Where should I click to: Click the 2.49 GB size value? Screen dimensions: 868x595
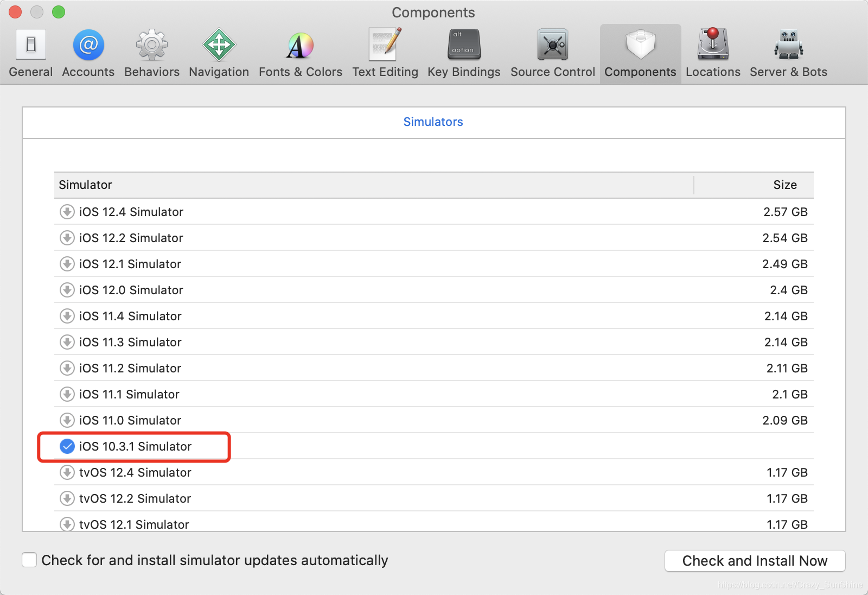[x=785, y=264]
